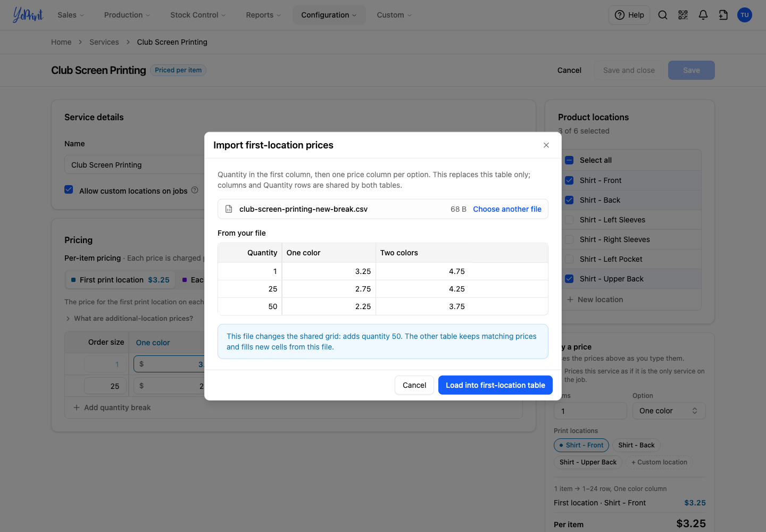
Task: Cancel the import dialog
Action: [x=414, y=385]
